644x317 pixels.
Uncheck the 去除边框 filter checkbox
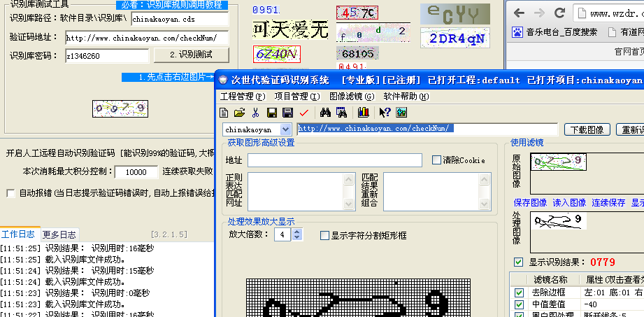tap(520, 293)
